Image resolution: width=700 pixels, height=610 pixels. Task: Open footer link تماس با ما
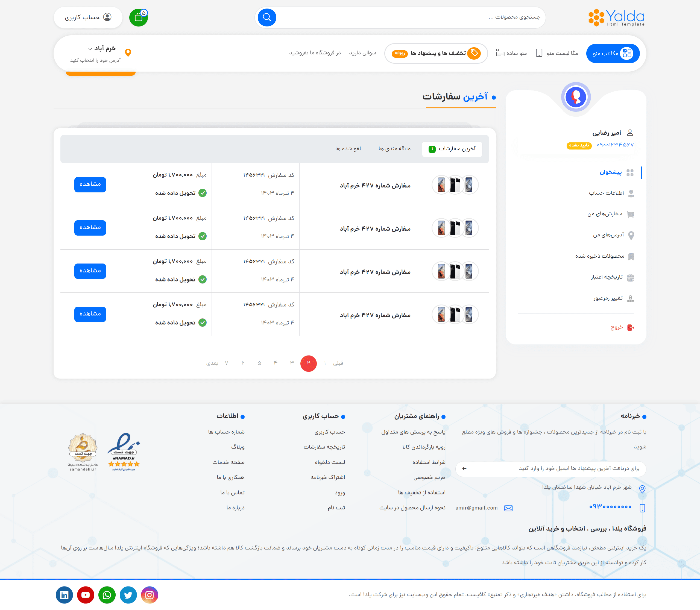[233, 492]
